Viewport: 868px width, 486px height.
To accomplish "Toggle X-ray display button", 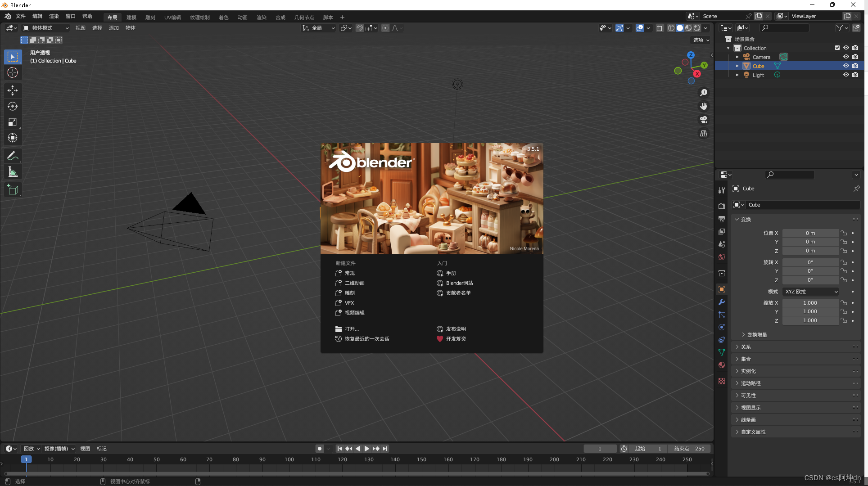I will coord(660,28).
